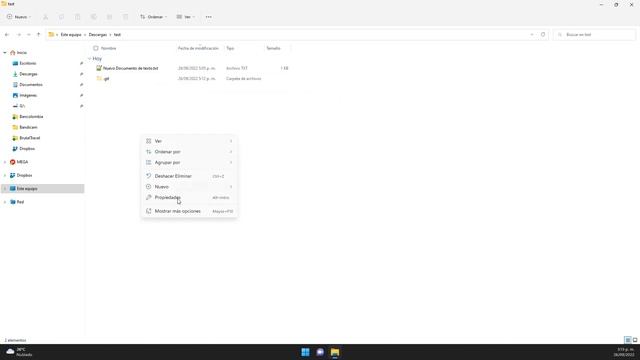Collapse the Inicio tree section
This screenshot has height=360, width=640.
click(5, 53)
